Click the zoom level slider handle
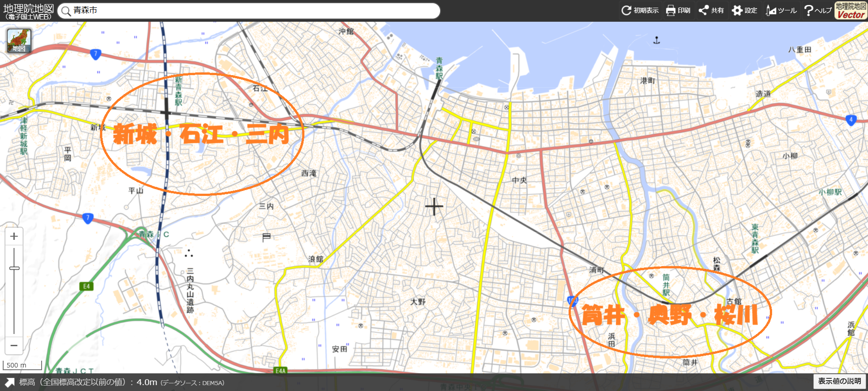 point(14,268)
